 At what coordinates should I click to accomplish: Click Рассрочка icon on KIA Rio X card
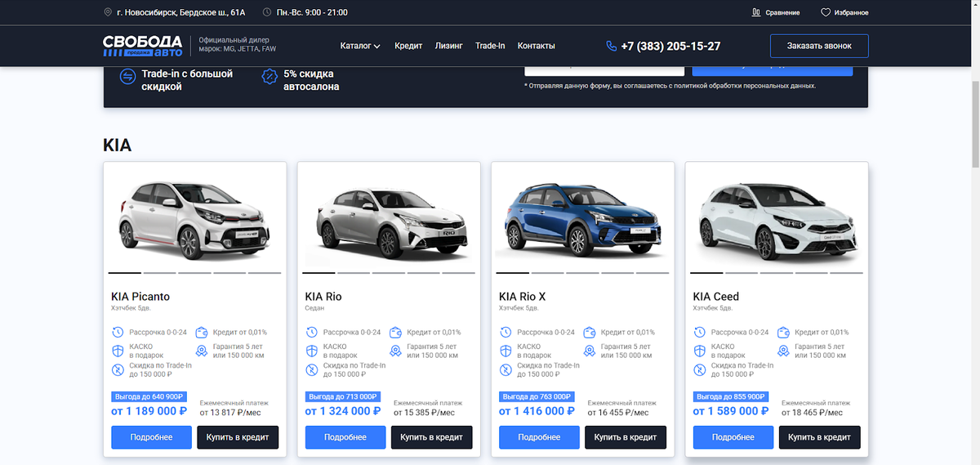point(506,333)
